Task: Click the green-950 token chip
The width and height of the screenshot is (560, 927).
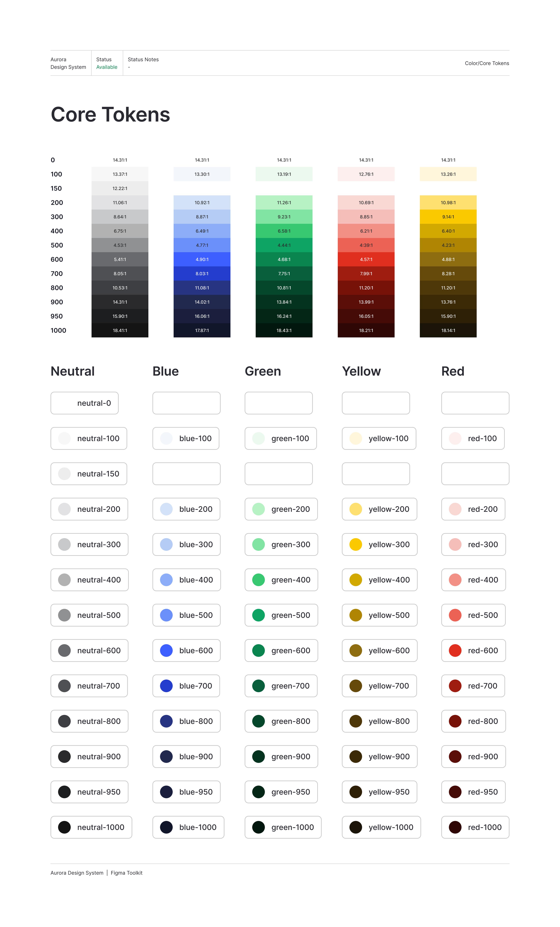Action: coord(281,792)
